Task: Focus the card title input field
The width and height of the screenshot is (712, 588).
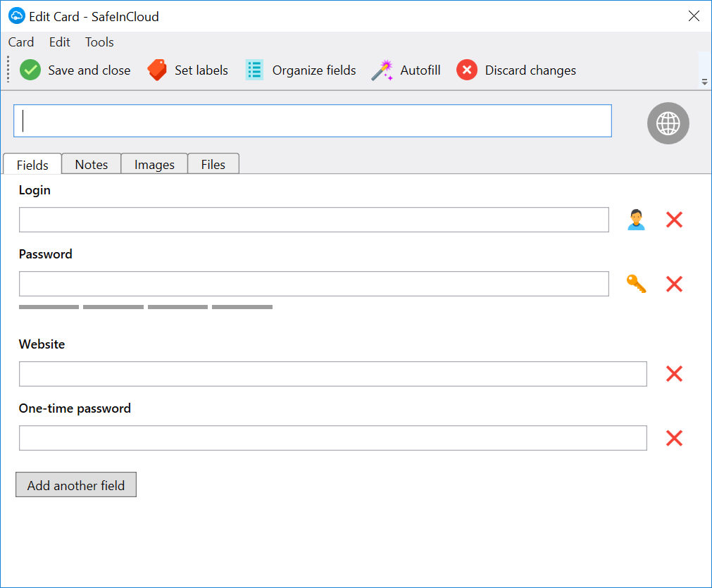Action: 313,121
